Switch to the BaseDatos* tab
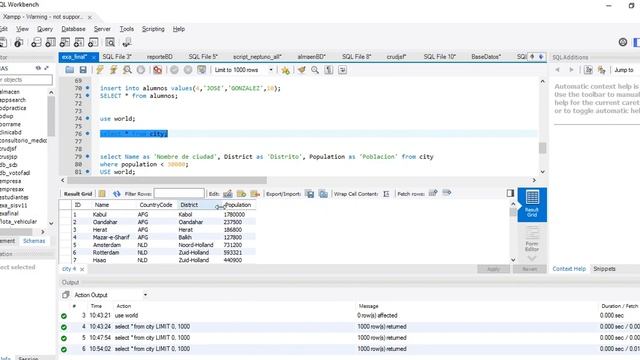This screenshot has height=360, width=640. pos(486,57)
